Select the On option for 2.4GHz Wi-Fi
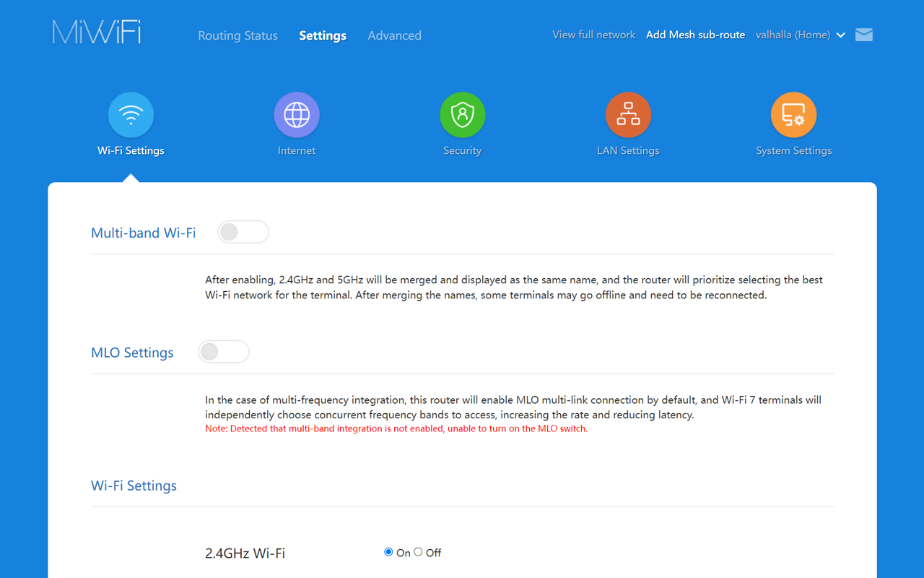 [x=388, y=551]
